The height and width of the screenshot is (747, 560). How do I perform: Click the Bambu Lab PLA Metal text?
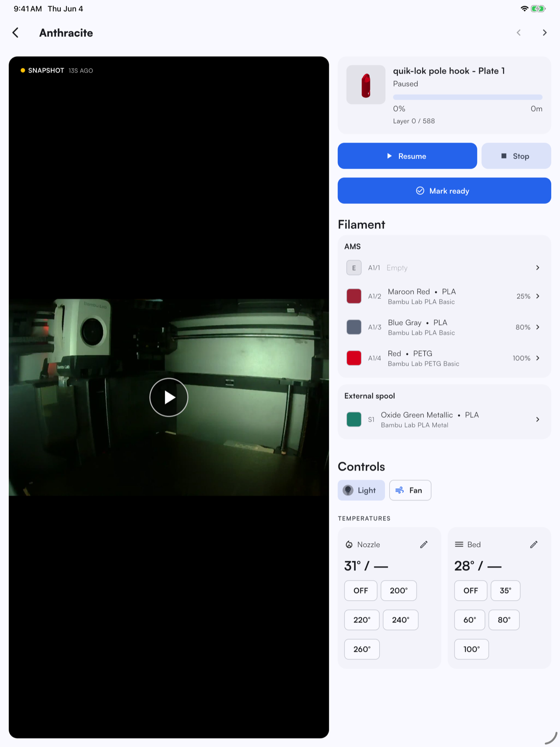click(414, 425)
